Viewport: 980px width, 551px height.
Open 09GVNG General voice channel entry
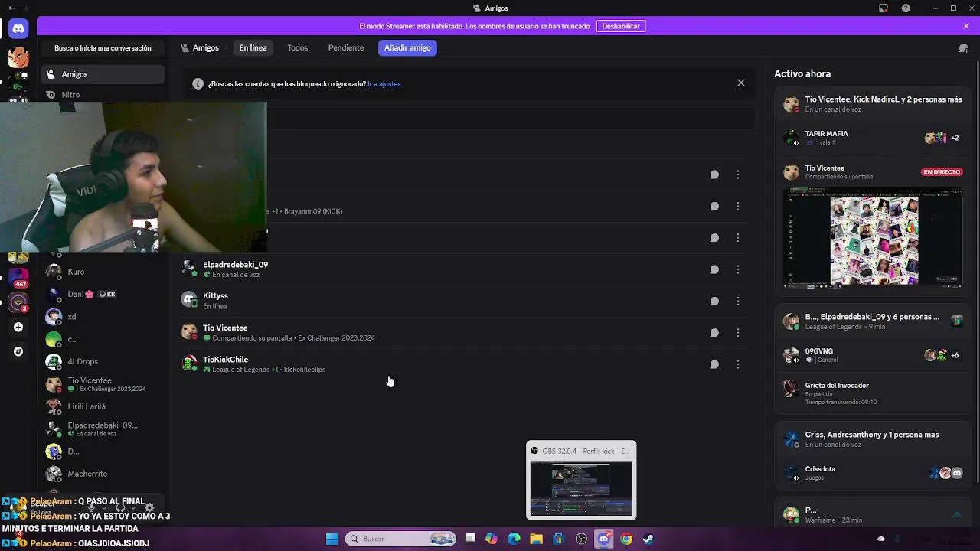(x=873, y=355)
